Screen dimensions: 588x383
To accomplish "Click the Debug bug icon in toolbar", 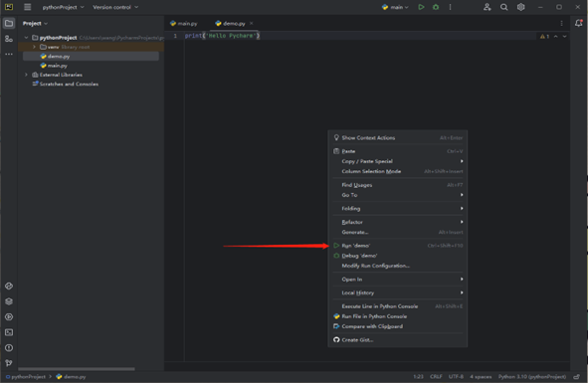I will [436, 7].
